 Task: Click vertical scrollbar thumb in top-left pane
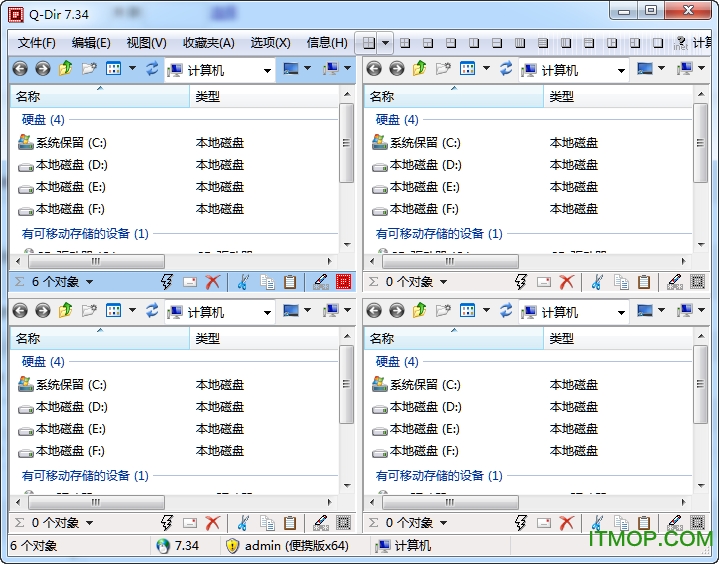347,143
